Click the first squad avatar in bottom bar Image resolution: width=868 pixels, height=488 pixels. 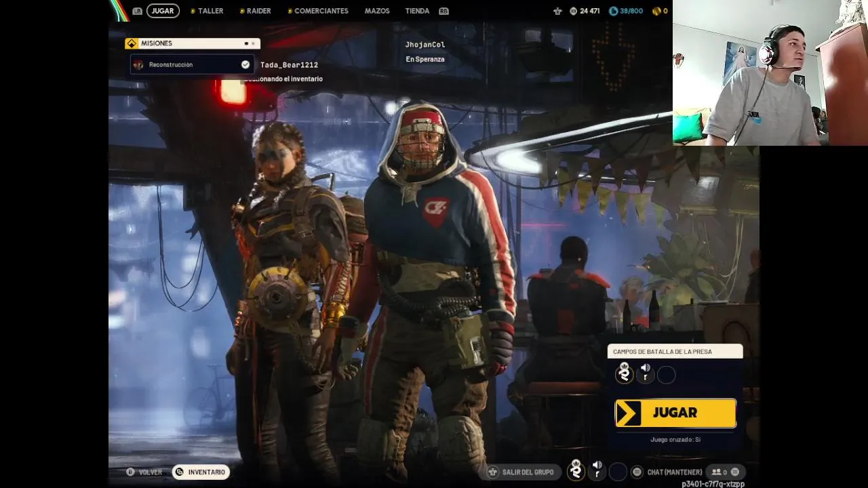tap(576, 470)
